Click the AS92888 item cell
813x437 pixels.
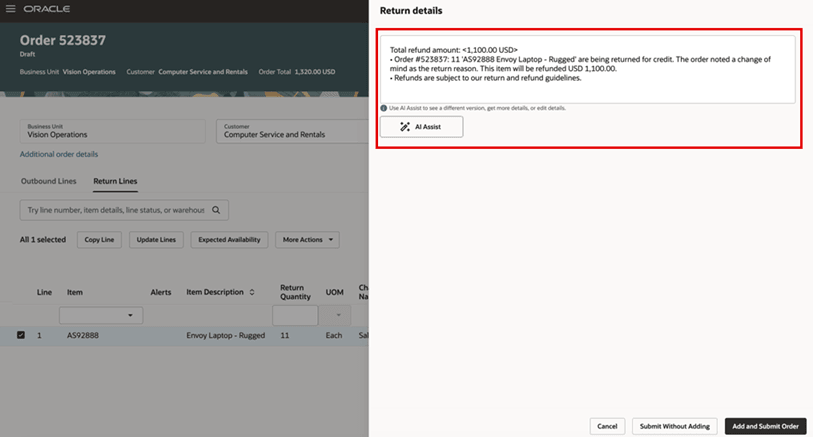click(x=82, y=335)
